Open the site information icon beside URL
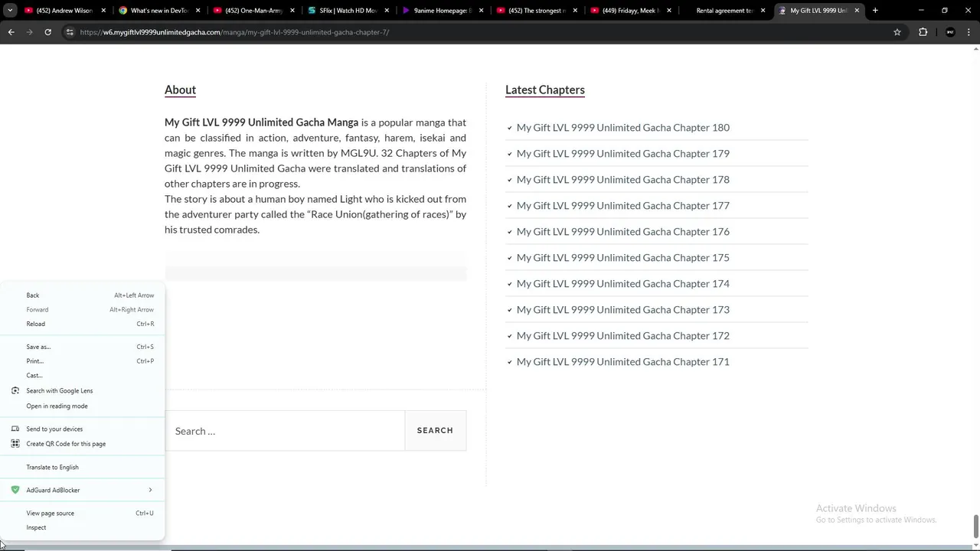The image size is (980, 551). pyautogui.click(x=70, y=32)
